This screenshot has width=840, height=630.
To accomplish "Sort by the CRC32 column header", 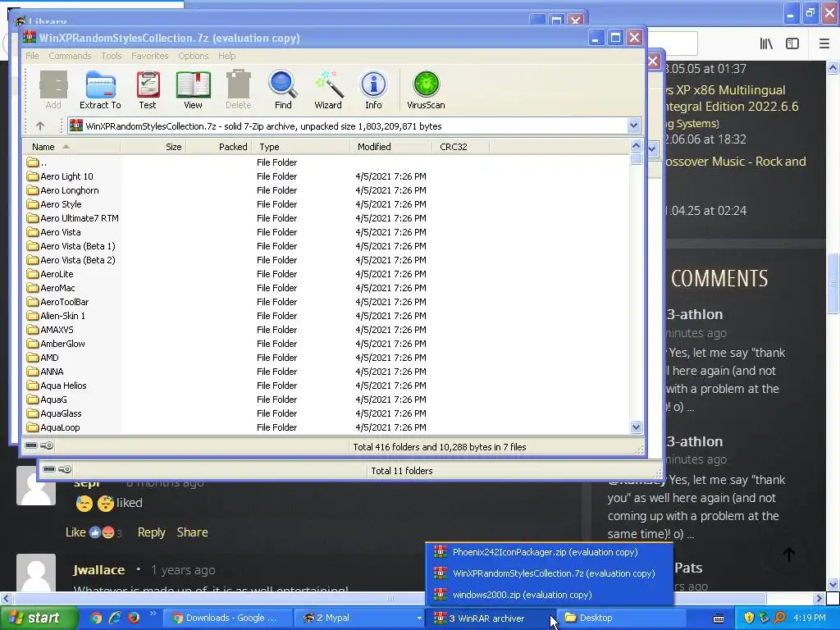I will (461, 147).
